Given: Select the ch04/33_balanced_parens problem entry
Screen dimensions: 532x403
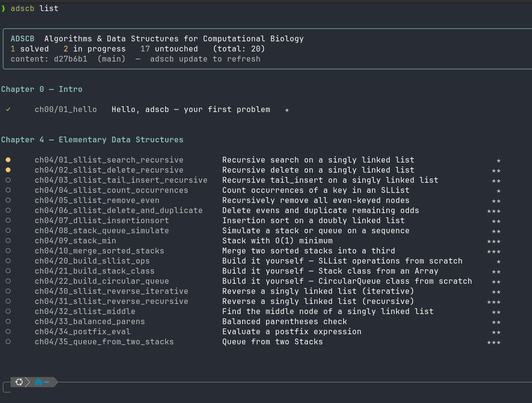Looking at the screenshot, I should click(89, 321).
